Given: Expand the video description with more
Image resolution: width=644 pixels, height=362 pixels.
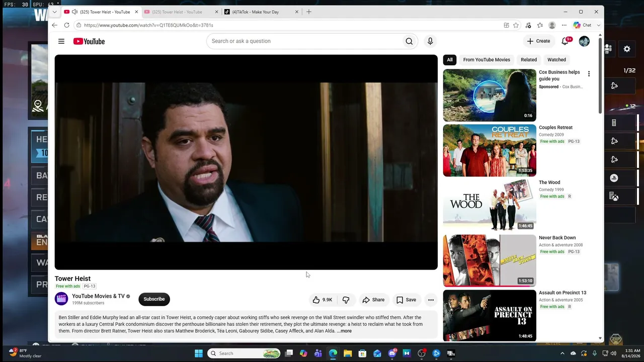Looking at the screenshot, I should [x=344, y=331].
